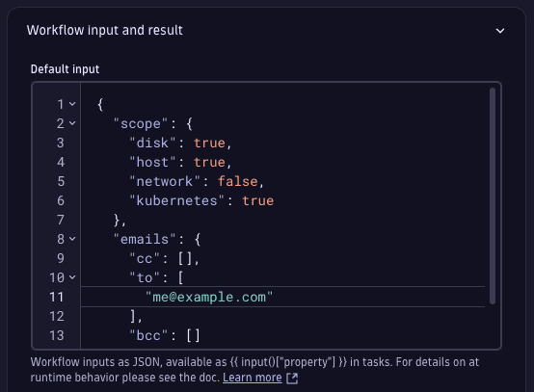Image resolution: width=534 pixels, height=392 pixels.
Task: Click the "me@example.com" string on line 11
Action: tap(209, 297)
